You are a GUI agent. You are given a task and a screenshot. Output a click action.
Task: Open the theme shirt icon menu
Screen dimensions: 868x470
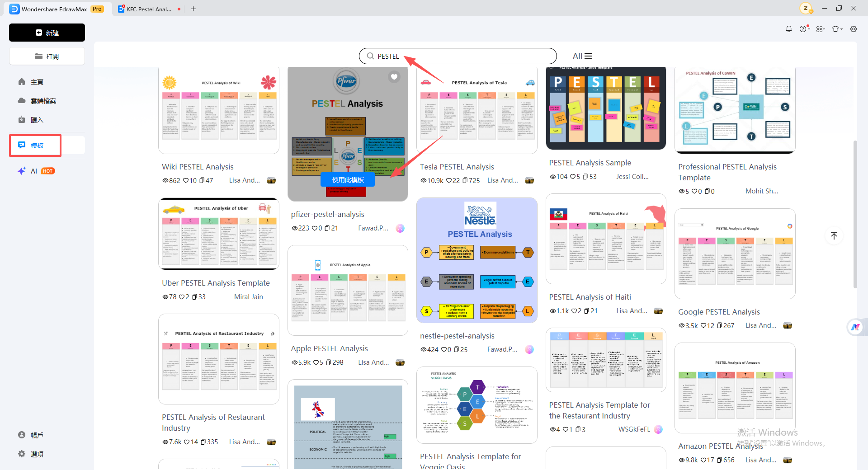coord(837,29)
